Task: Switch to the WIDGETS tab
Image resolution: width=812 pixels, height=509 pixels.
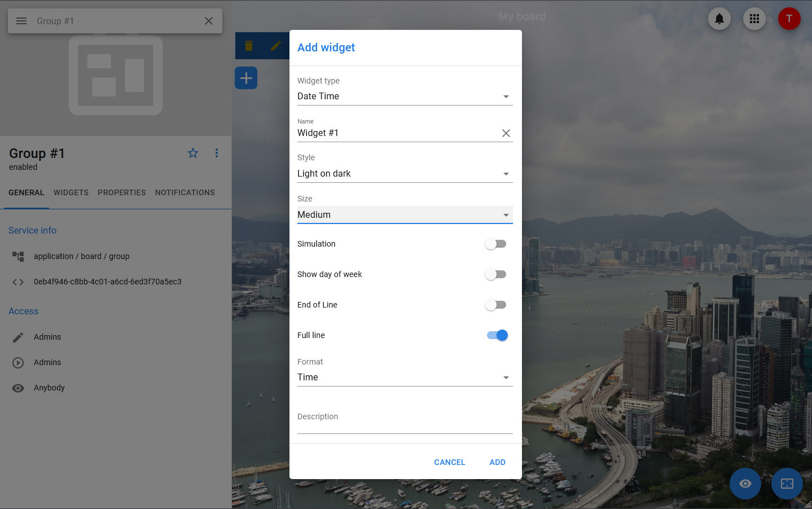Action: pyautogui.click(x=71, y=192)
